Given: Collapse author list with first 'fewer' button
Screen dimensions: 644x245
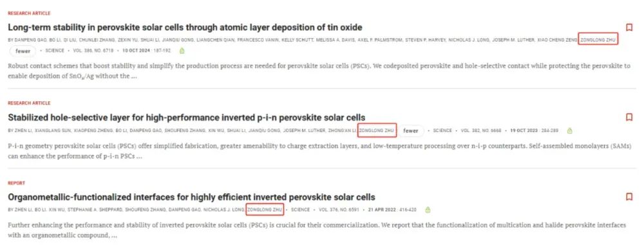Looking at the screenshot, I should [23, 51].
